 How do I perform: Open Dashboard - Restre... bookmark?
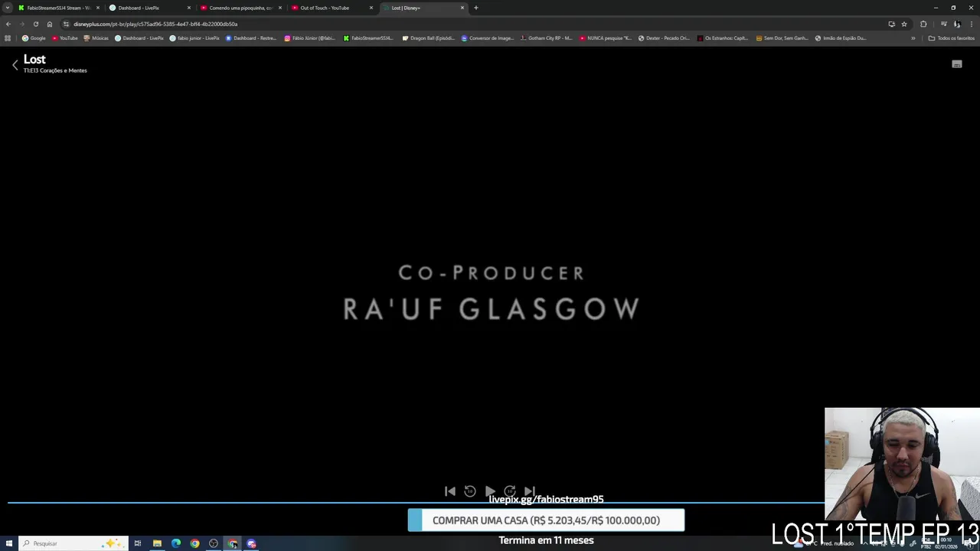(251, 38)
